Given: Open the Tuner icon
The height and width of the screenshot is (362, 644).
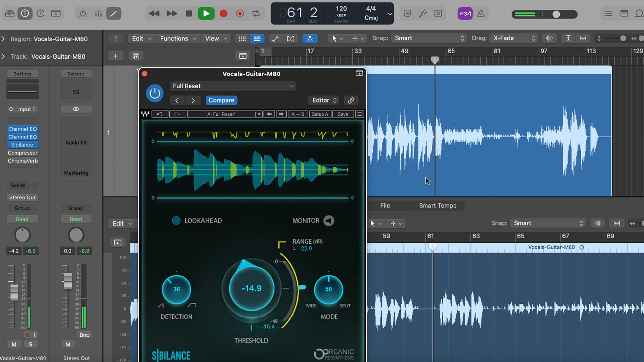Looking at the screenshot, I should (x=423, y=14).
